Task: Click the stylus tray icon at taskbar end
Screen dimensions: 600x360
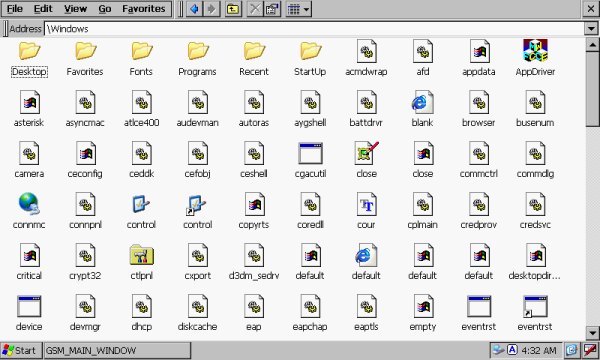Action: (590, 350)
